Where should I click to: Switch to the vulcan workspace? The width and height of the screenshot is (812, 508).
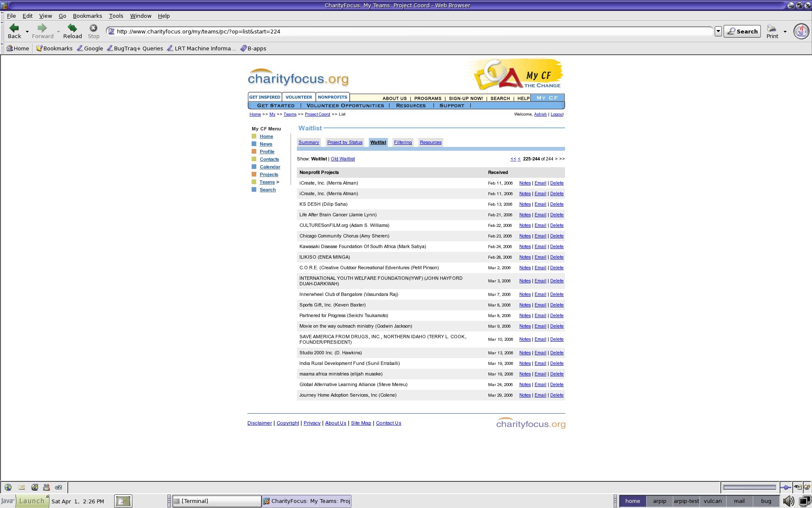pos(713,501)
